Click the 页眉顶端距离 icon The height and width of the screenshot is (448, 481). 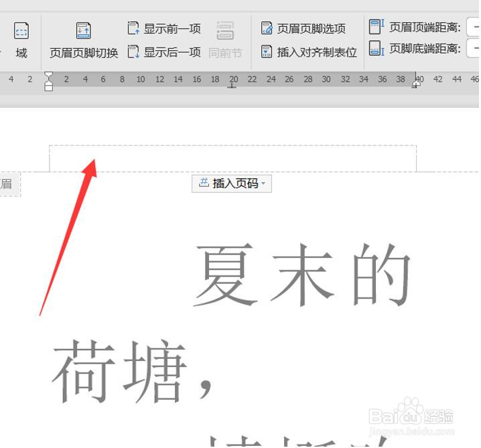[x=376, y=27]
